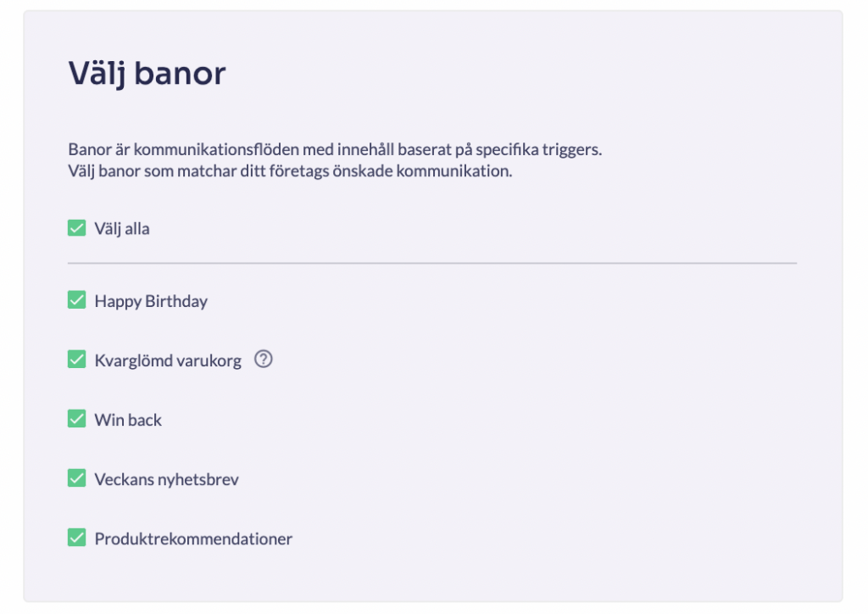This screenshot has height=614, width=868.
Task: Turn off the Produktrekommendationer checkbox
Action: pyautogui.click(x=77, y=538)
